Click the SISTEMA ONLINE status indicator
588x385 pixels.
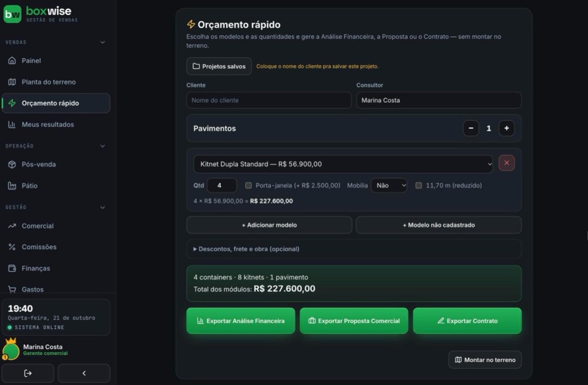36,328
